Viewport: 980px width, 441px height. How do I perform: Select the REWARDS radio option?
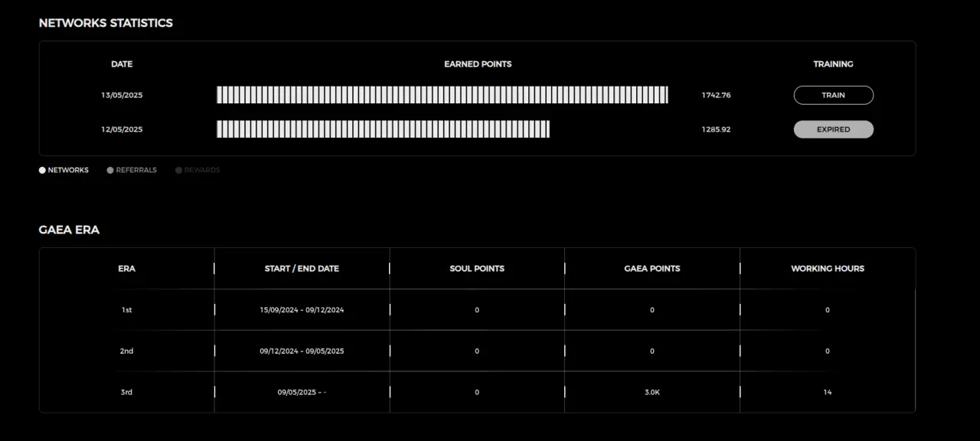(x=198, y=170)
